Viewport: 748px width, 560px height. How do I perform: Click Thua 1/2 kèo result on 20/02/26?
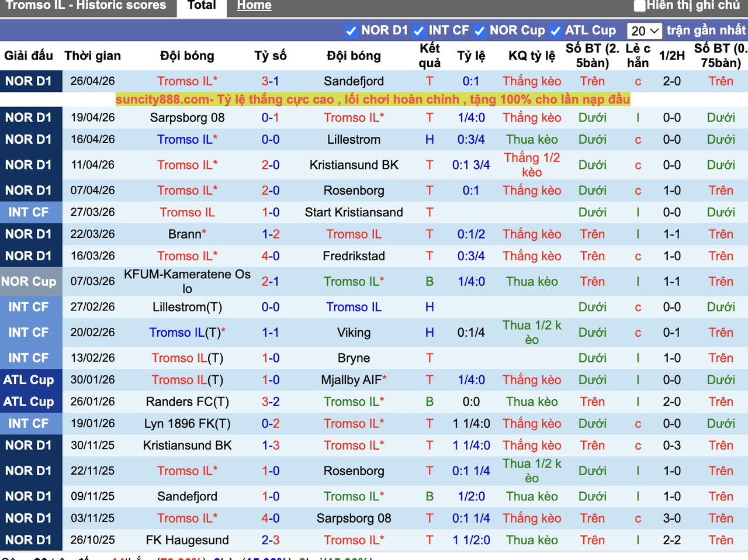[x=532, y=333]
